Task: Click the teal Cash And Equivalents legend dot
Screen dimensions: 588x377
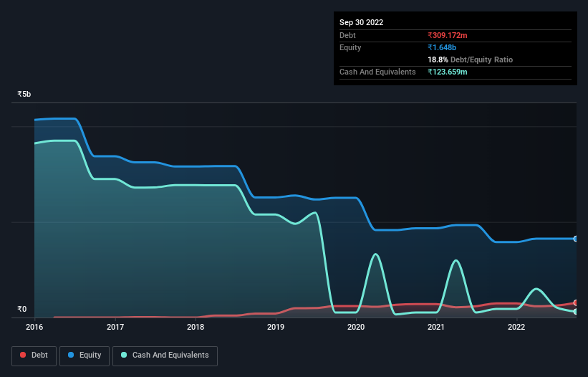Action: [x=124, y=355]
